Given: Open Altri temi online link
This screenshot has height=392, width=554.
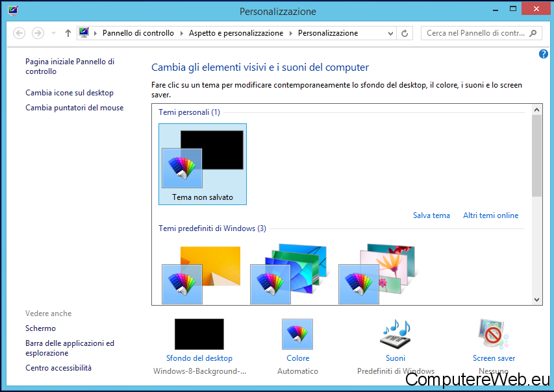Looking at the screenshot, I should click(491, 215).
